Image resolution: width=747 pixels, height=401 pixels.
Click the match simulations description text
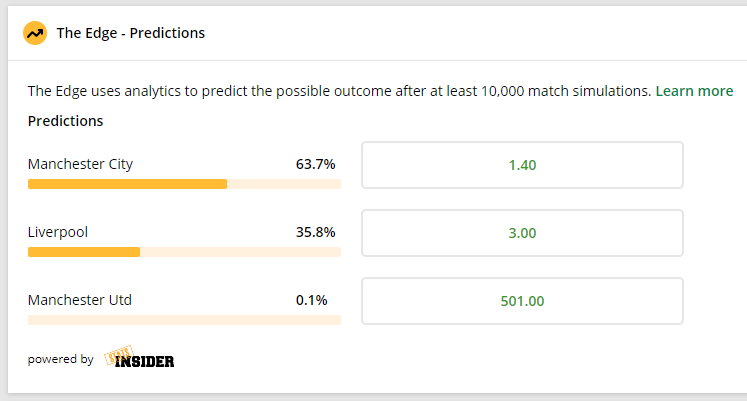[339, 91]
